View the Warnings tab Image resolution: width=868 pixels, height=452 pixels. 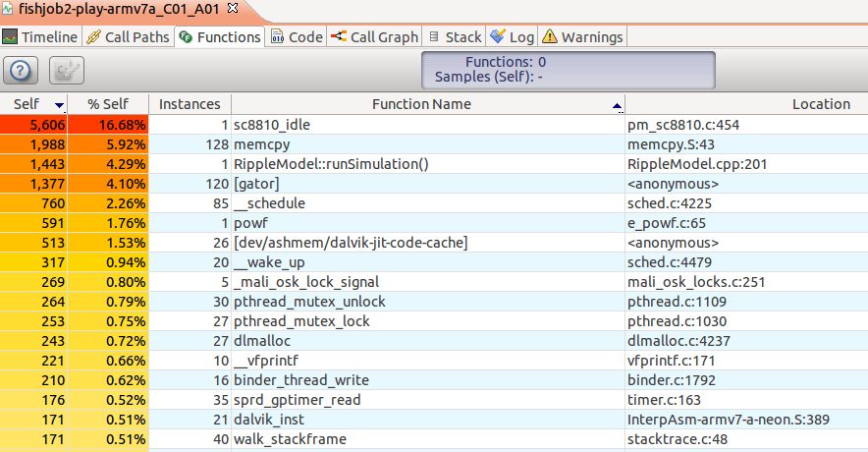pyautogui.click(x=582, y=37)
